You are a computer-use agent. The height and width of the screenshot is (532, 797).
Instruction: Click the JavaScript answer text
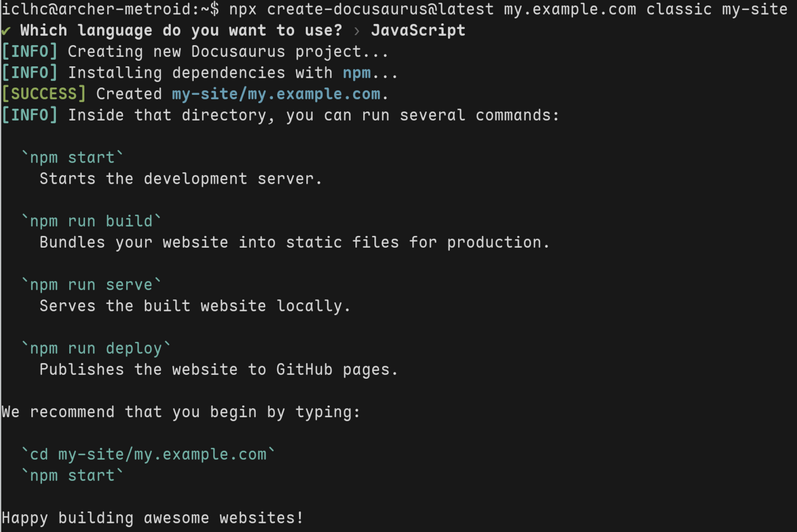pos(418,31)
